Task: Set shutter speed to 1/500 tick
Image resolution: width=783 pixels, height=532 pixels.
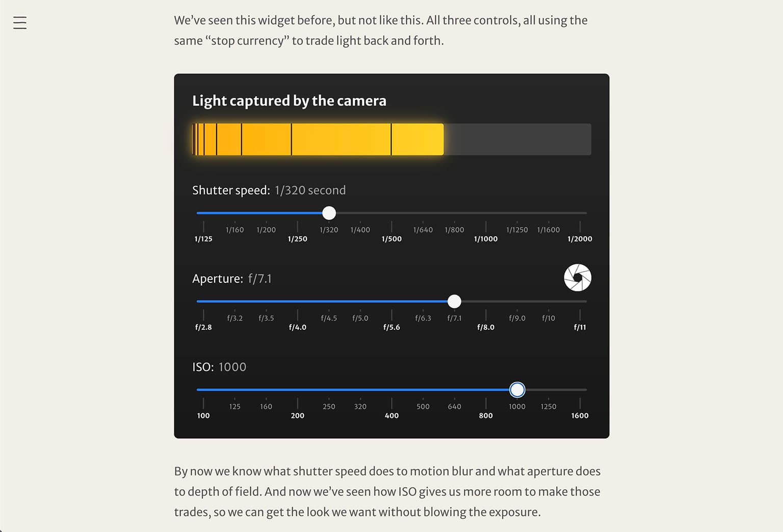Action: click(x=391, y=238)
